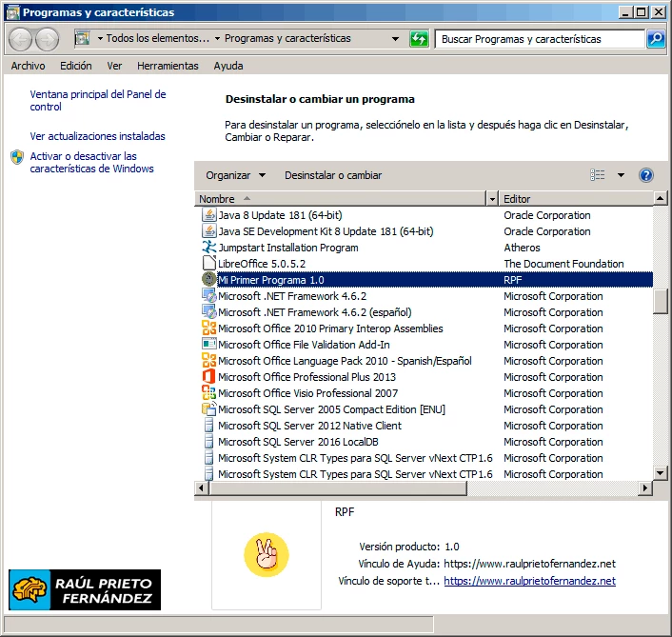Open the Herramientas menu
The image size is (672, 637).
168,66
